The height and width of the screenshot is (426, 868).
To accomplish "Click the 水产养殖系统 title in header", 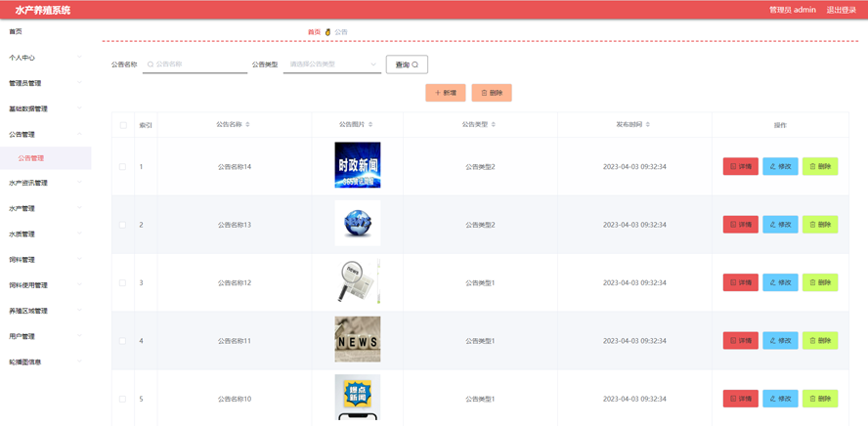I will (43, 10).
